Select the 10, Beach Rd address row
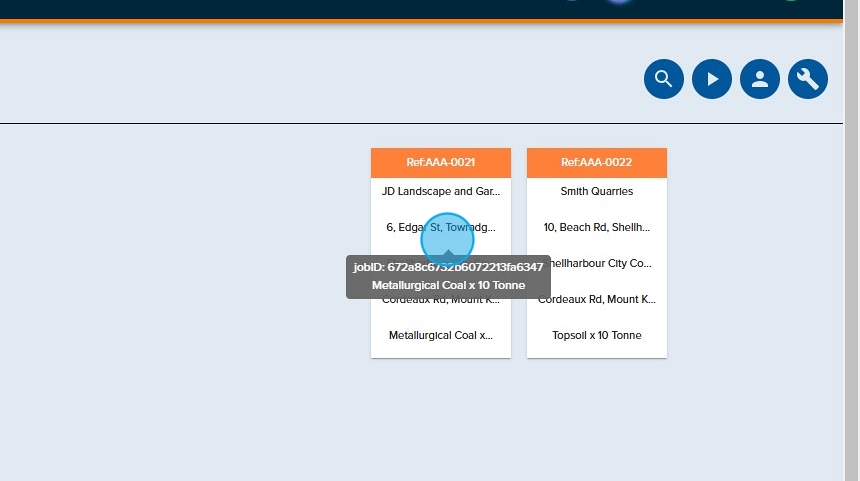The image size is (860, 481). (x=596, y=228)
